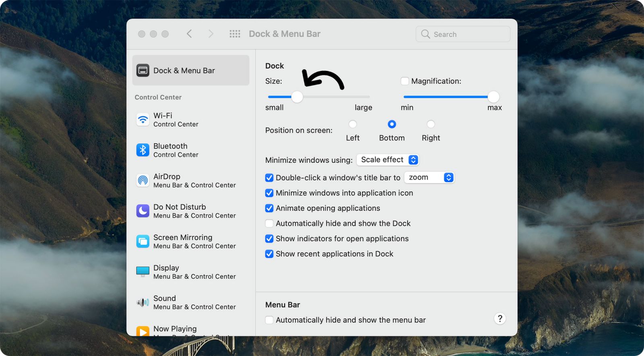The image size is (644, 356).
Task: Click the 'Position on screen:' label
Action: (299, 130)
